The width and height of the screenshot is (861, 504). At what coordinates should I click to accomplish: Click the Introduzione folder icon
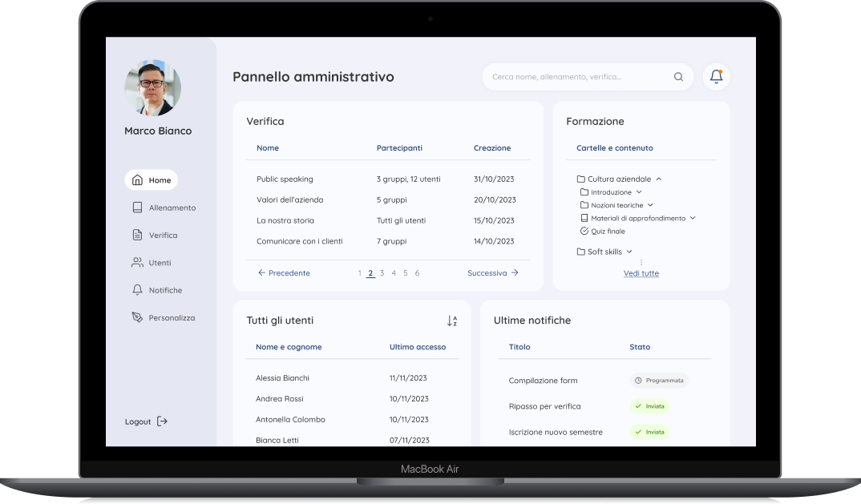coord(584,192)
